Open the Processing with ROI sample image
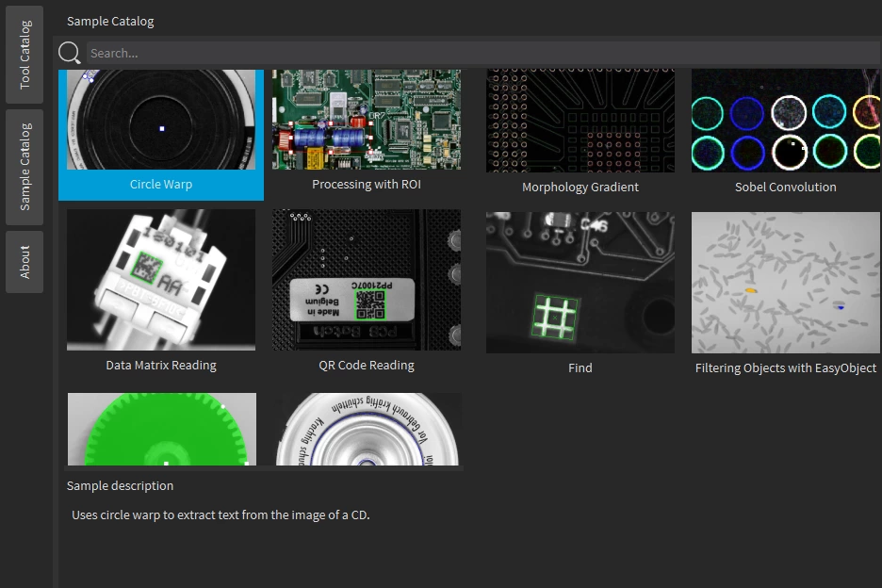Screen dimensions: 882x588 click(x=367, y=120)
